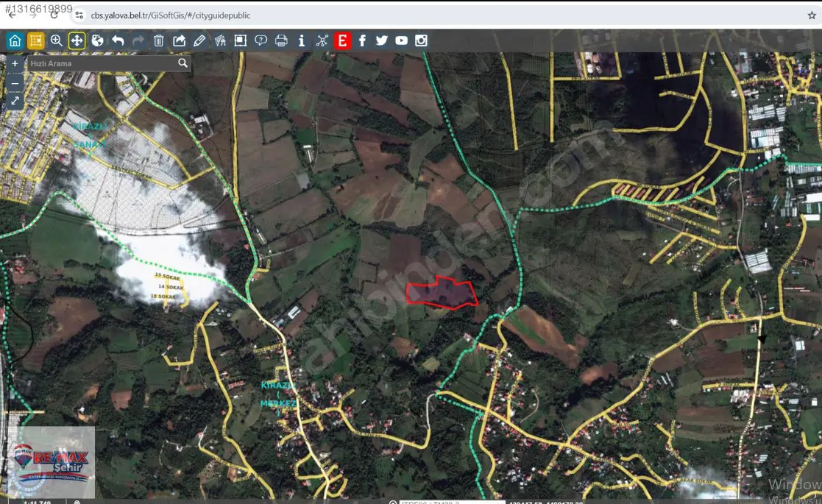
Task: Click the browser address bar URL
Action: pos(171,15)
